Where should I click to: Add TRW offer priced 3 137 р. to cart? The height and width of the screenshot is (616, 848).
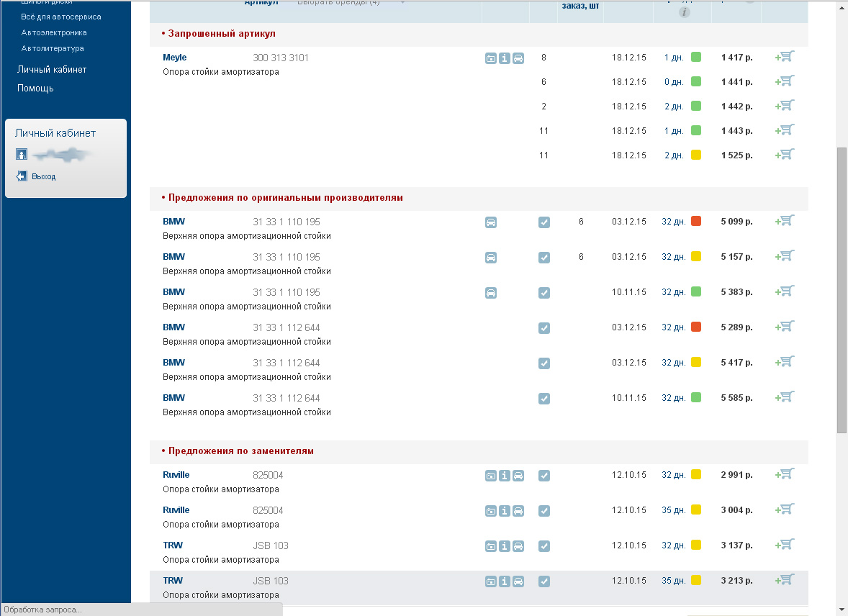(785, 545)
